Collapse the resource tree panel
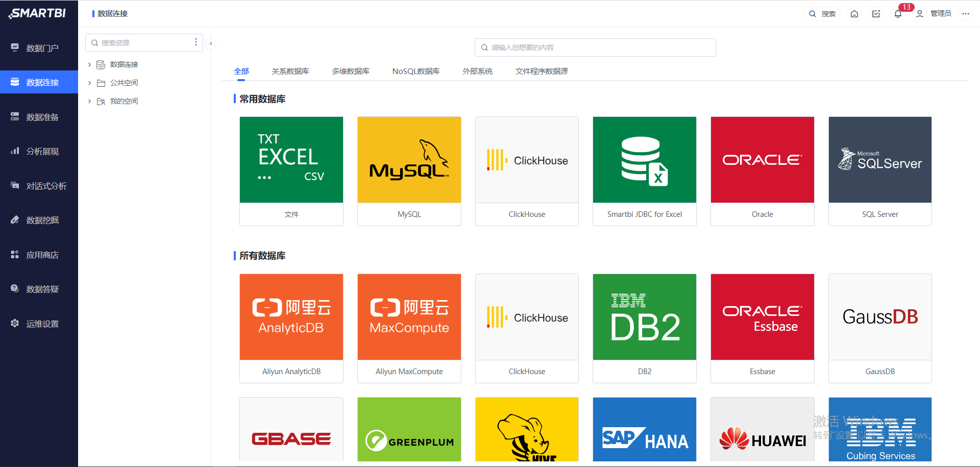The image size is (980, 467). (x=211, y=43)
